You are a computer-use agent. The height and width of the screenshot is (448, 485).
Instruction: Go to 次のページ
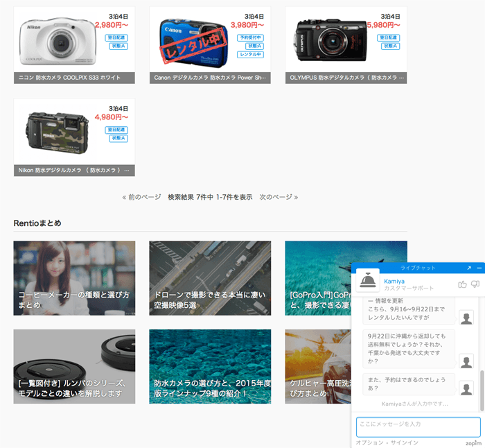pos(279,197)
